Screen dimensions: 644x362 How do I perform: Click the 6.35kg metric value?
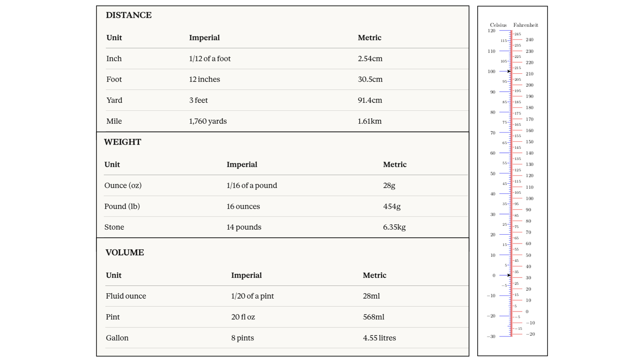394,227
